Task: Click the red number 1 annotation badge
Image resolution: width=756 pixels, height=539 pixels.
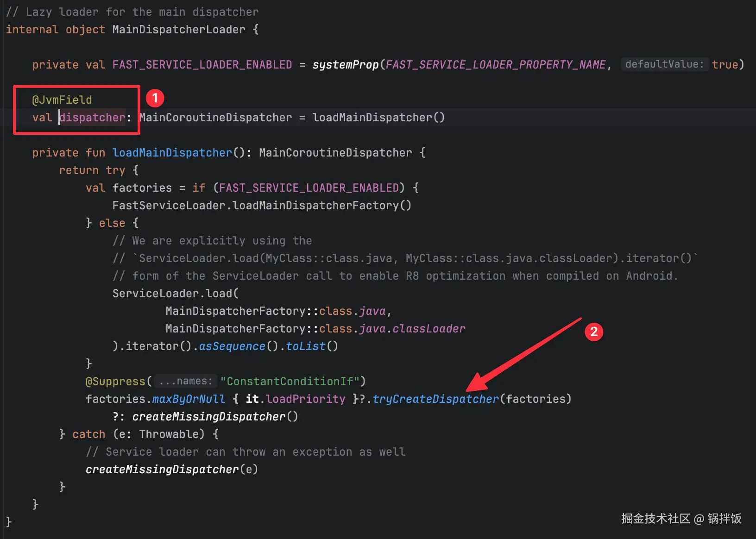Action: point(155,98)
